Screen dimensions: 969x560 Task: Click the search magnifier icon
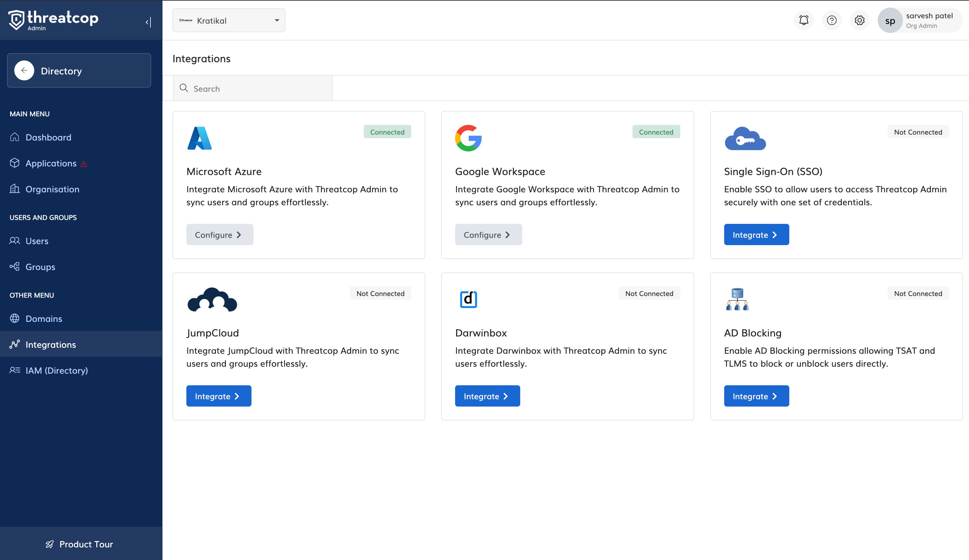pyautogui.click(x=184, y=88)
